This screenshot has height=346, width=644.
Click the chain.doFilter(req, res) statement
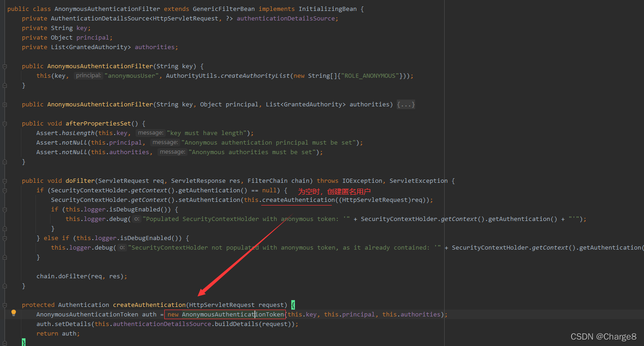tap(82, 276)
